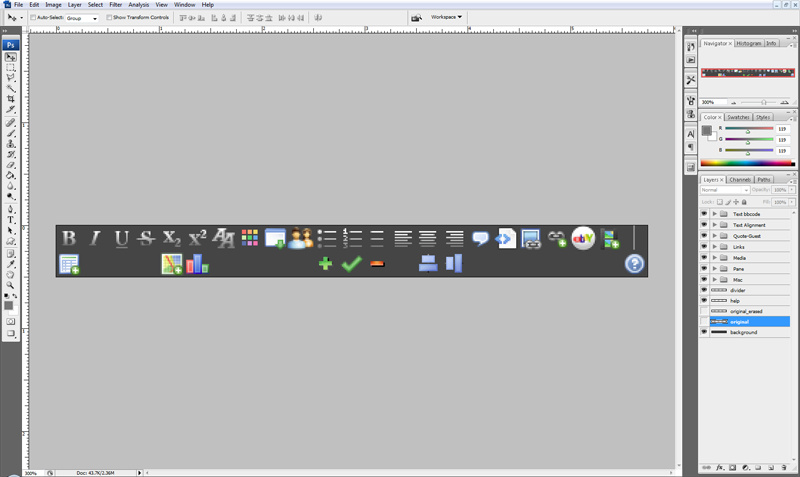Open the layer blend mode Normal dropdown
800x477 pixels.
pos(724,190)
